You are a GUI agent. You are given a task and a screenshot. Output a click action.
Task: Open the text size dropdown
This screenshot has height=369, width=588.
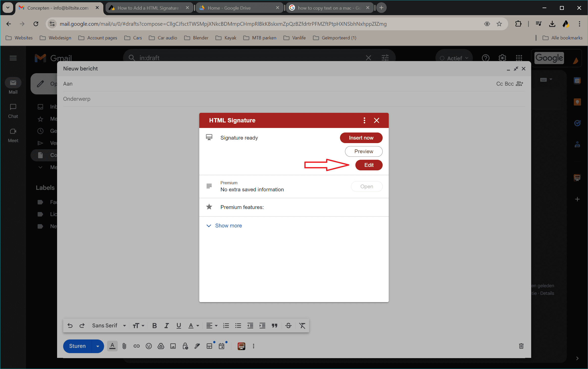[x=138, y=326]
